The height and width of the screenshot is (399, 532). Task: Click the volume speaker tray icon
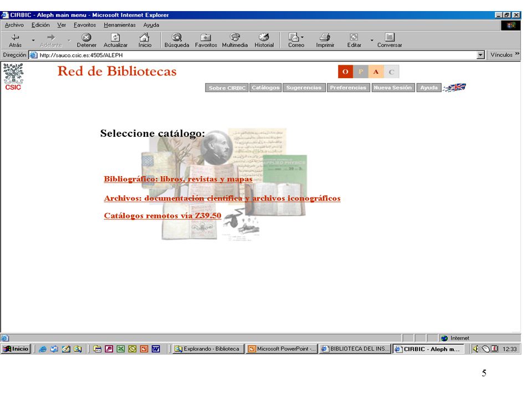475,349
